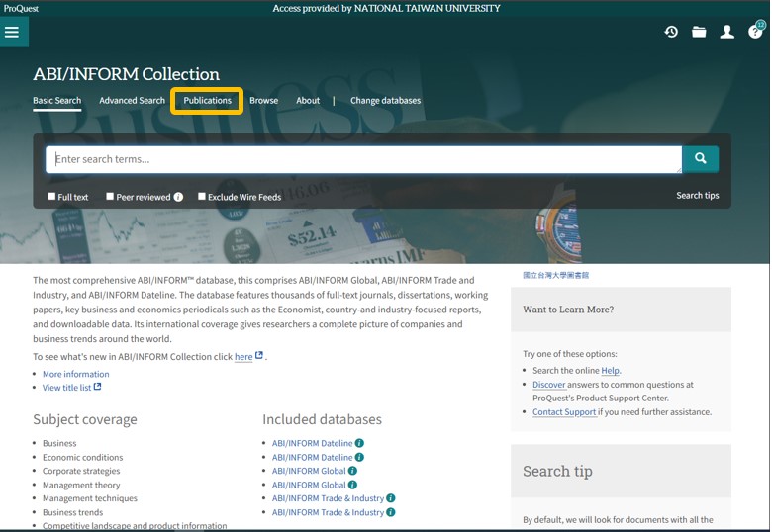Open the Browse tab

pyautogui.click(x=263, y=101)
